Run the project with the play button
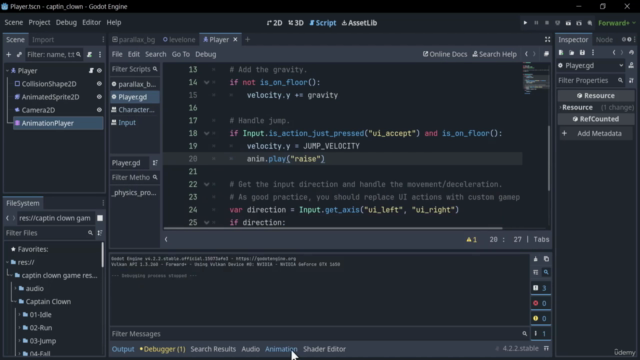The image size is (640, 360). (x=525, y=23)
